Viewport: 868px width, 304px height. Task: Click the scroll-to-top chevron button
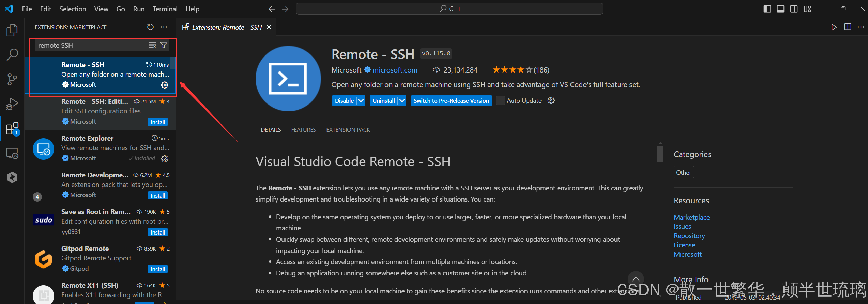click(x=636, y=279)
